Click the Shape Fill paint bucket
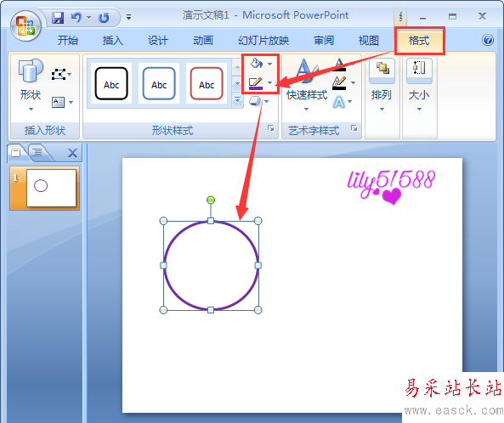 tap(256, 64)
